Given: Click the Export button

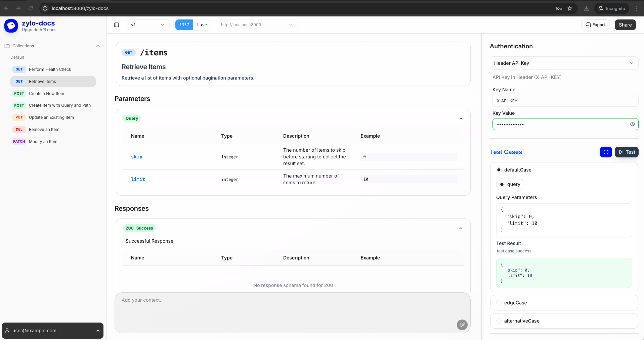Looking at the screenshot, I should (x=595, y=25).
